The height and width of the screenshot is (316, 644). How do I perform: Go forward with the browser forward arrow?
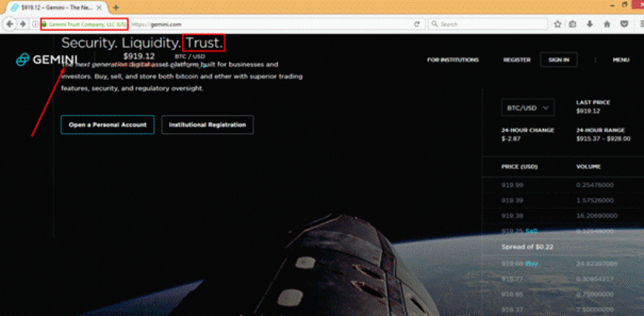23,25
